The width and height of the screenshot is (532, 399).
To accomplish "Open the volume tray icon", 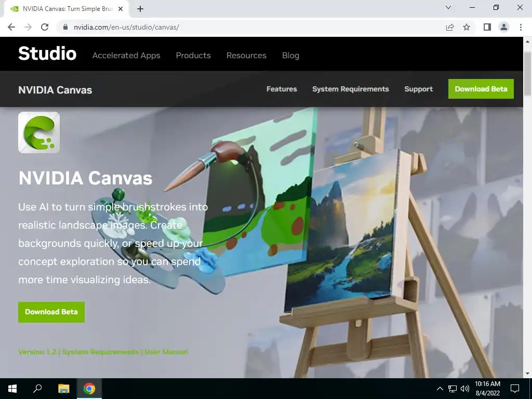I will pyautogui.click(x=465, y=389).
